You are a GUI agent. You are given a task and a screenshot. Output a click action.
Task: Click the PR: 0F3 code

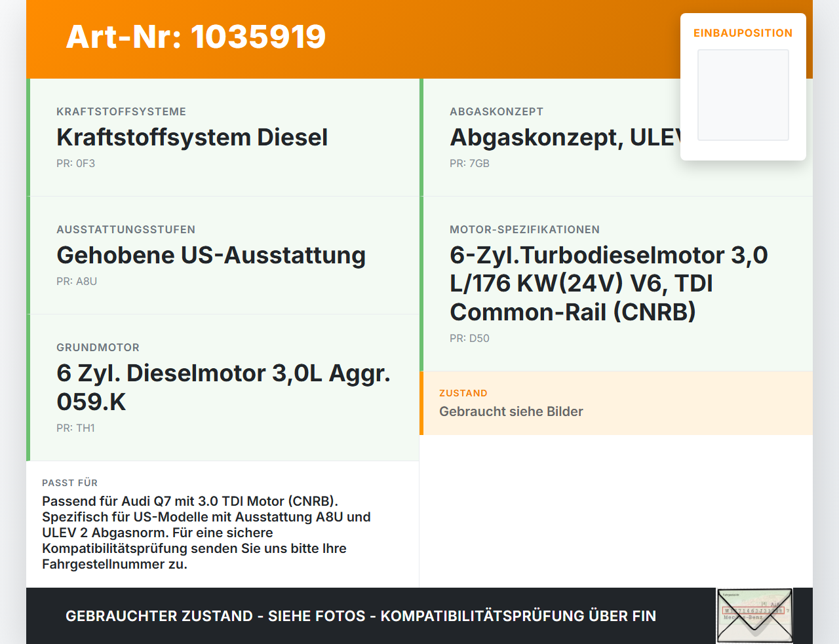point(76,163)
